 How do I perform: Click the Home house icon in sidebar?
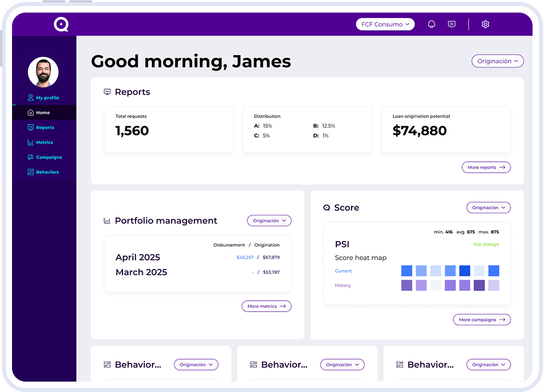[x=31, y=113]
